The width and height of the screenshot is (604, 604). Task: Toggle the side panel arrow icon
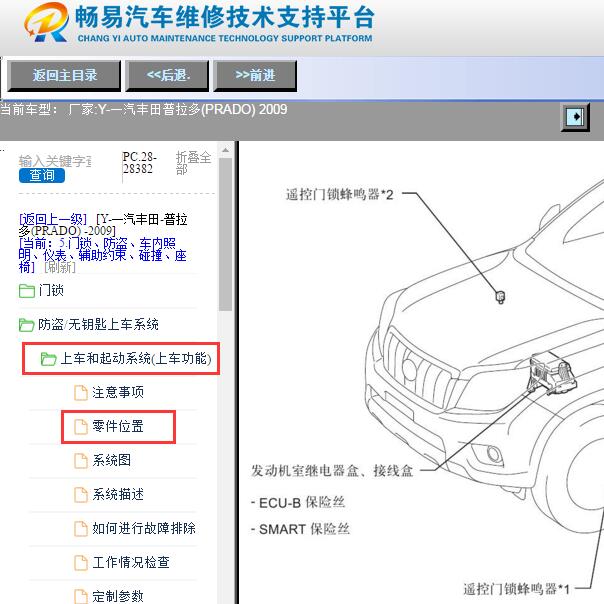coord(575,117)
